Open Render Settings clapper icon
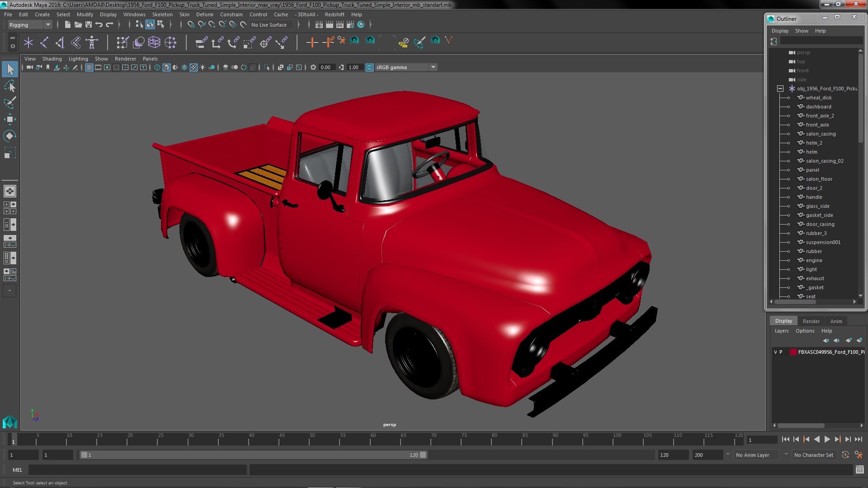Screen dimensions: 868x488 [x=350, y=24]
